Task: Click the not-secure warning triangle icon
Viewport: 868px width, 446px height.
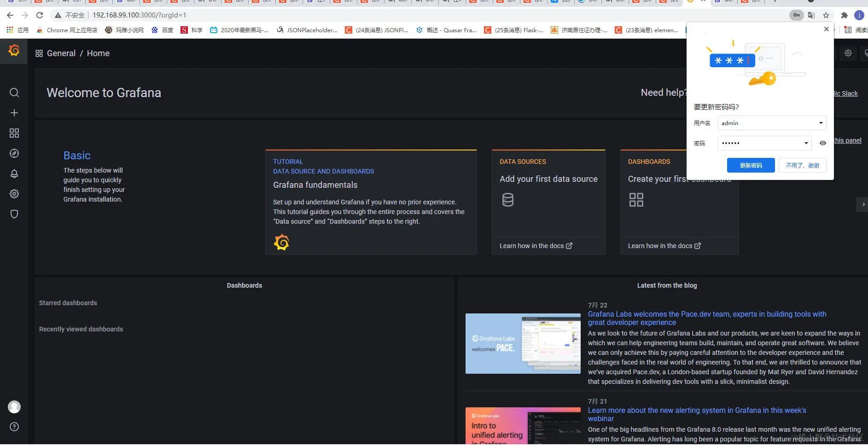Action: point(58,15)
